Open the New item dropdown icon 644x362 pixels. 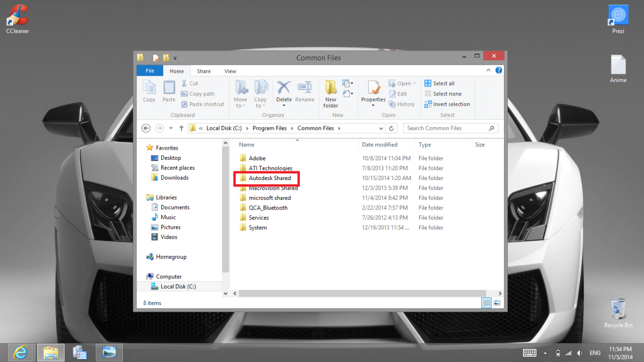coord(348,84)
